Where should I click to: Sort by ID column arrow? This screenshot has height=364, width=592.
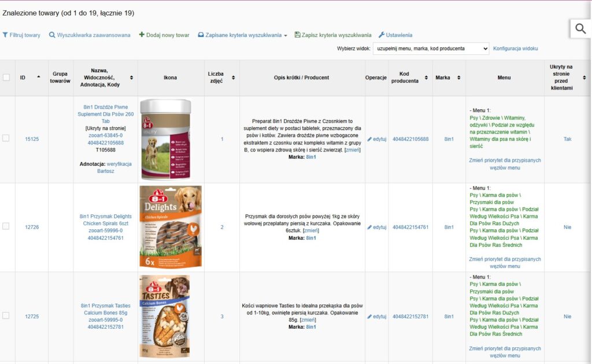click(39, 77)
